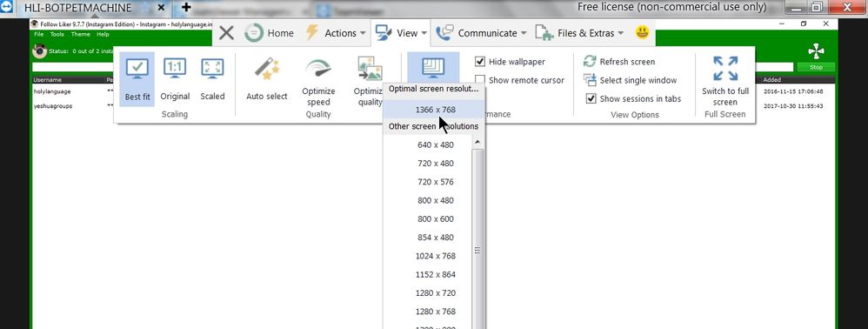Click the resolution list scrollbar up arrow
The image size is (868, 329).
pos(477,143)
